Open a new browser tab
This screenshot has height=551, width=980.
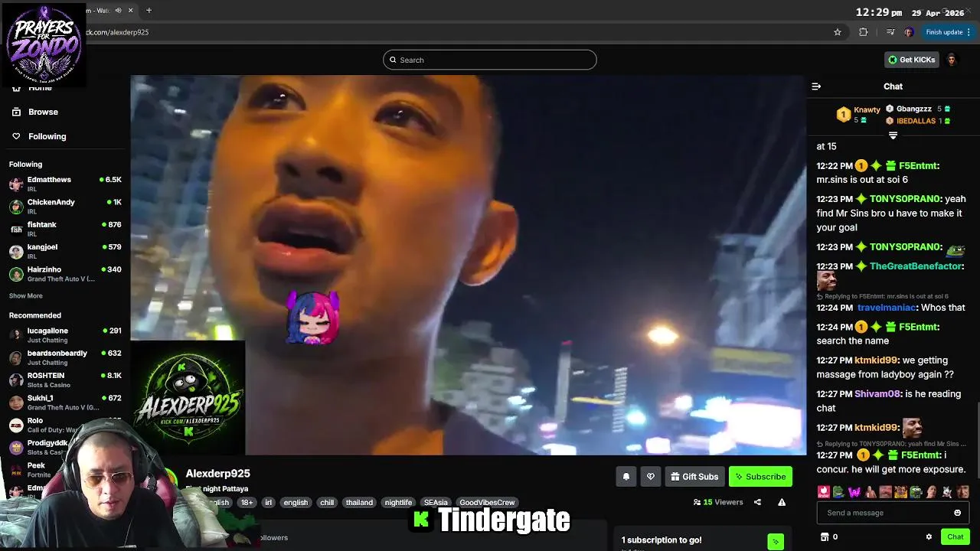[149, 11]
